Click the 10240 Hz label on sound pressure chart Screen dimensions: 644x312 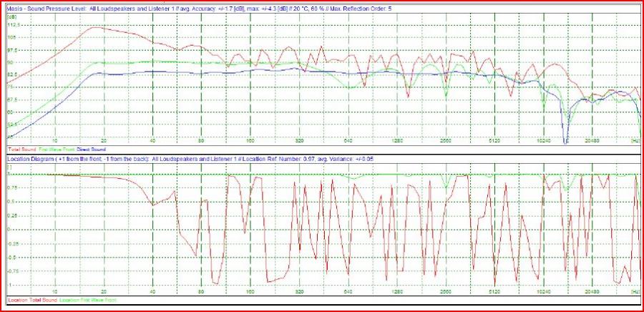pyautogui.click(x=544, y=141)
